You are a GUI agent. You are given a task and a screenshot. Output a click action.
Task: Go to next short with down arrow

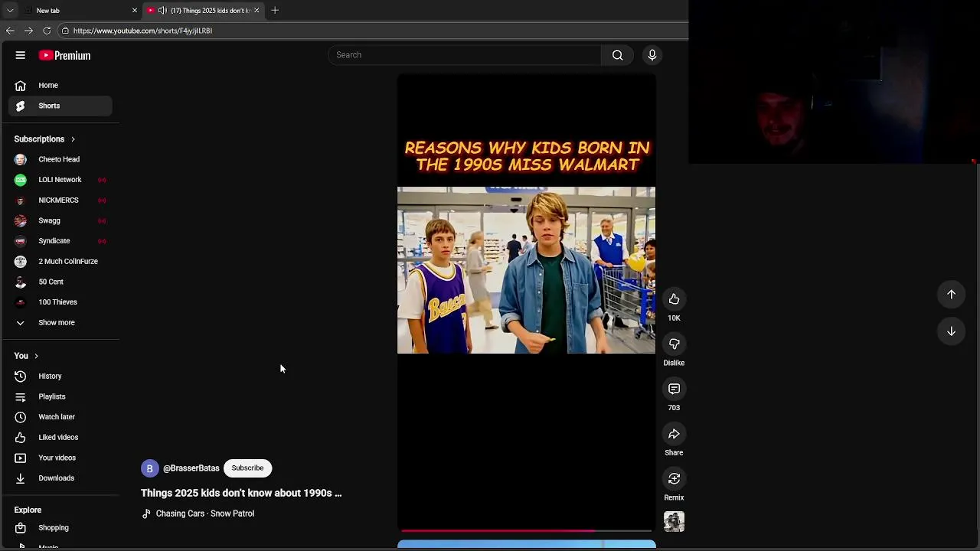[x=951, y=331]
